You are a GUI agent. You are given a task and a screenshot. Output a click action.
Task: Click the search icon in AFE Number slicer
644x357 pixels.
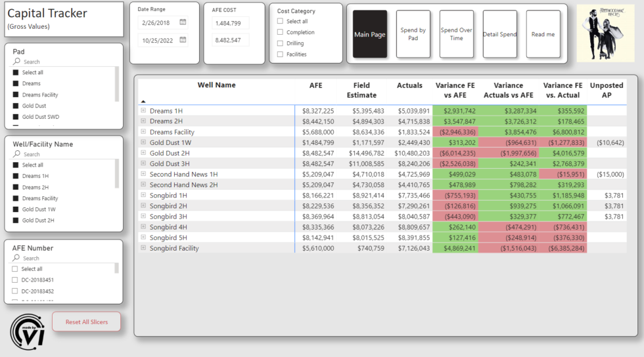16,259
